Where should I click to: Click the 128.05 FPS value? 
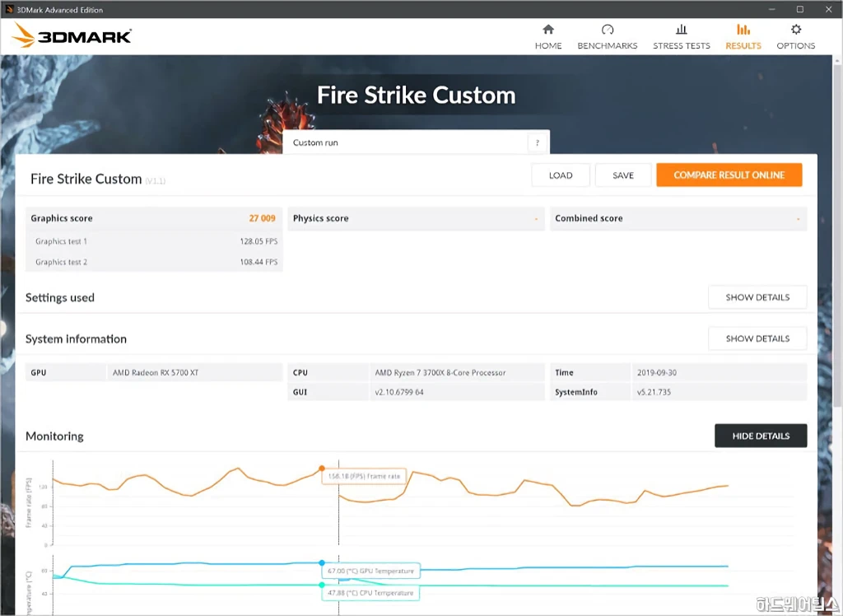(x=258, y=241)
